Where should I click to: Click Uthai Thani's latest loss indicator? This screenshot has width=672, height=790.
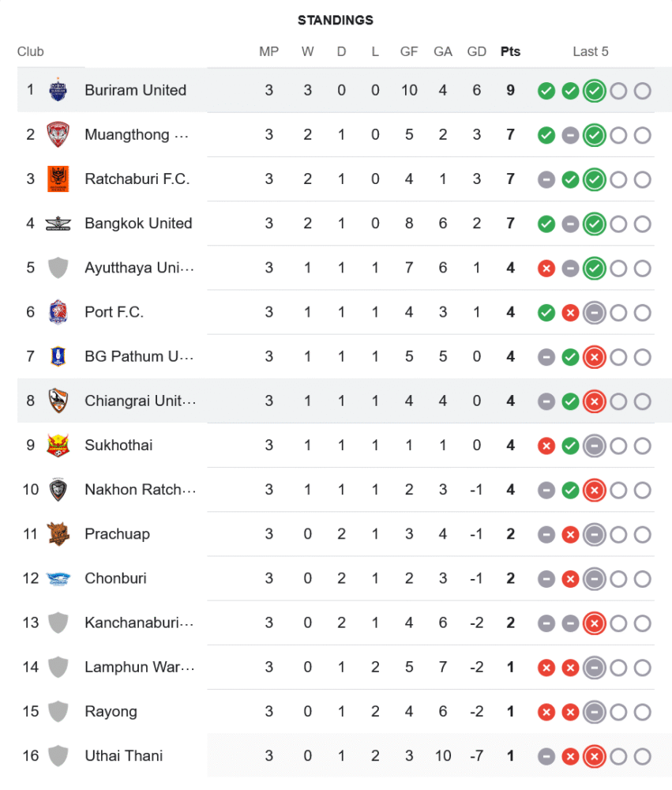tap(594, 756)
